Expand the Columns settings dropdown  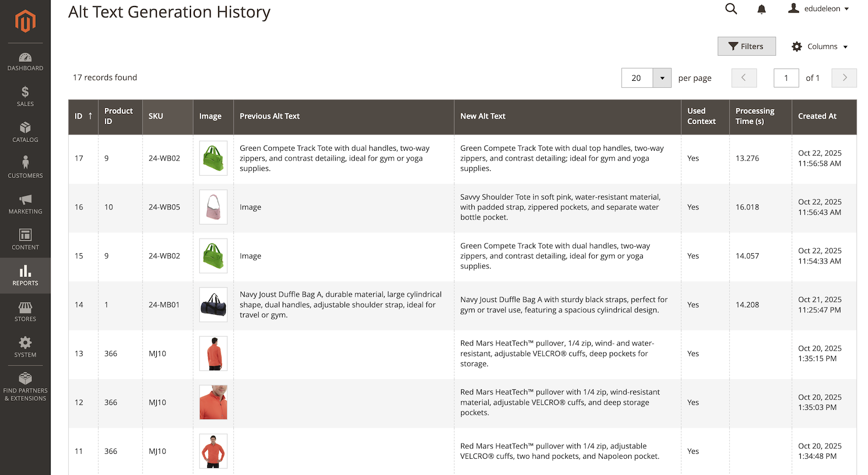point(820,47)
